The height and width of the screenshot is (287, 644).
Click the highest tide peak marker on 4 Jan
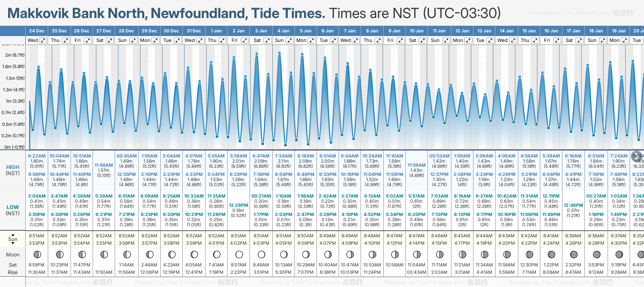[280, 53]
